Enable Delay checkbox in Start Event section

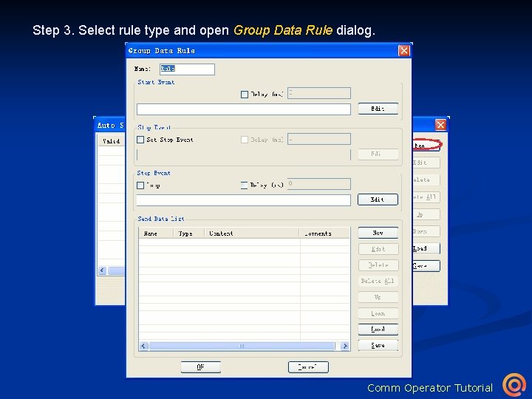(245, 95)
